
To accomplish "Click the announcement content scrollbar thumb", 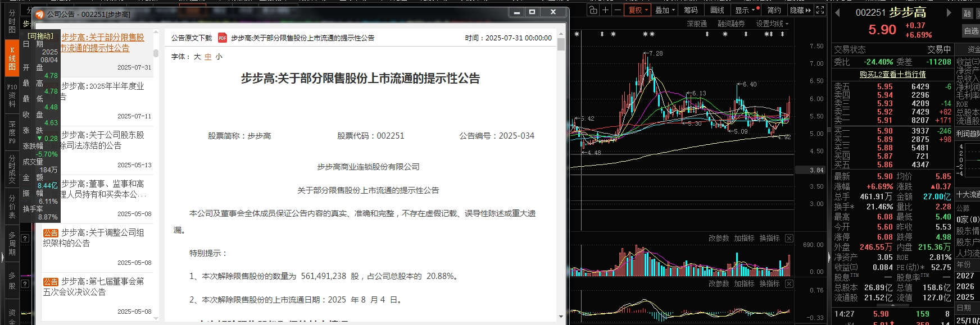I will click(561, 44).
